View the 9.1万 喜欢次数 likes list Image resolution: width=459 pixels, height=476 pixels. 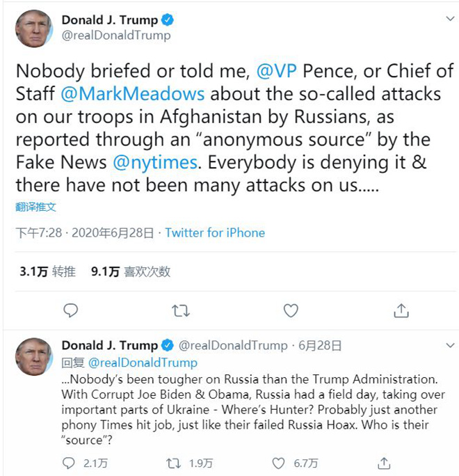click(x=131, y=272)
